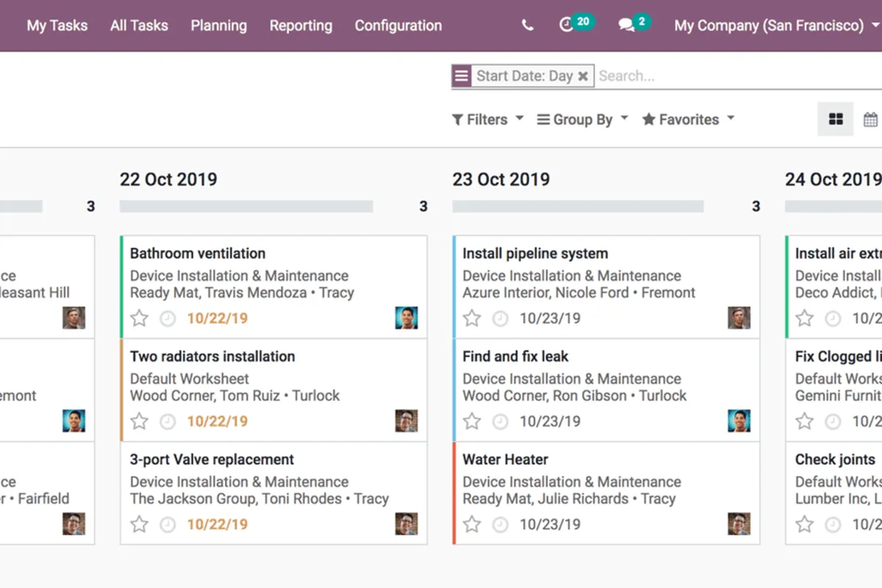The image size is (882, 588).
Task: Open activity clock on Water Heater
Action: [501, 524]
